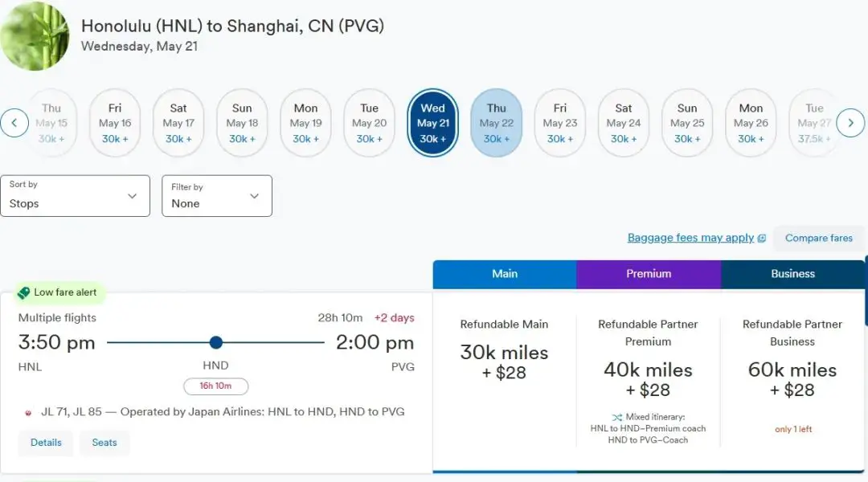The height and width of the screenshot is (482, 868).
Task: Click the next dates right arrow
Action: [850, 123]
